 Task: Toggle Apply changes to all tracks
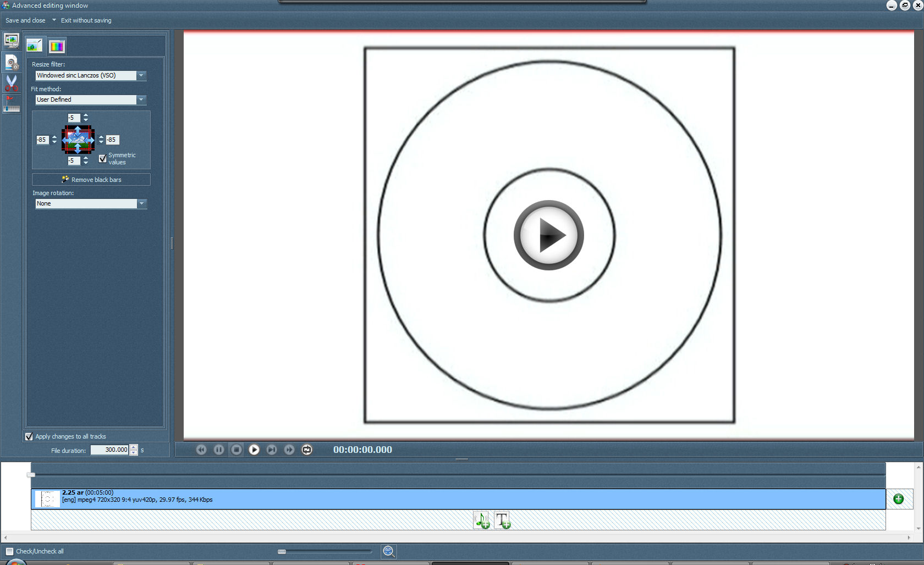[29, 436]
